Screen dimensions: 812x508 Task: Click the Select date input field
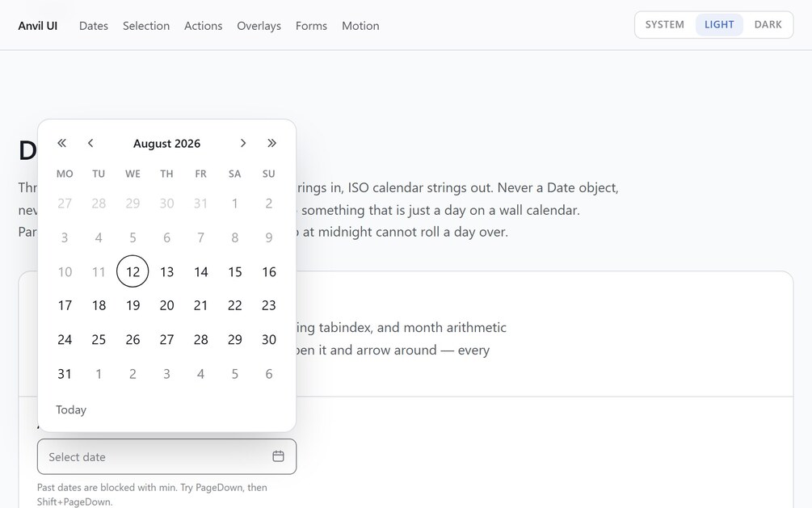pyautogui.click(x=166, y=457)
